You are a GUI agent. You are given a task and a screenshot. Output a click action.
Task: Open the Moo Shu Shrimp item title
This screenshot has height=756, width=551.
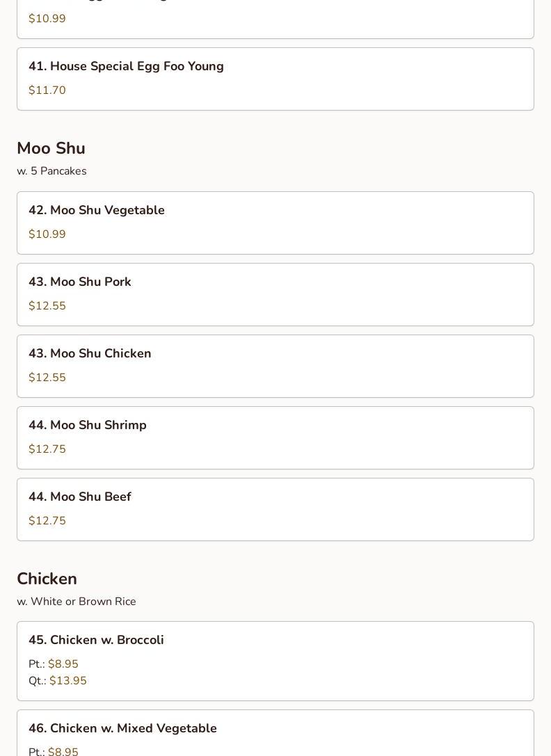[x=88, y=425]
